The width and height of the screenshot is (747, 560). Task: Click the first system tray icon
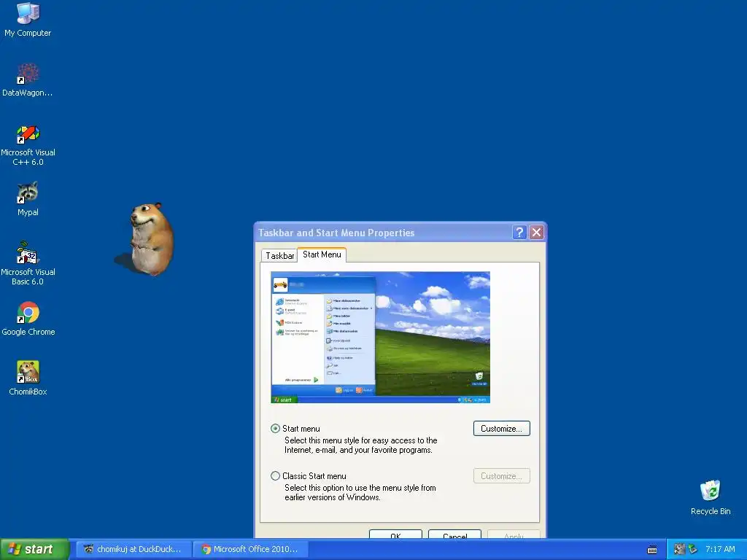(x=679, y=549)
